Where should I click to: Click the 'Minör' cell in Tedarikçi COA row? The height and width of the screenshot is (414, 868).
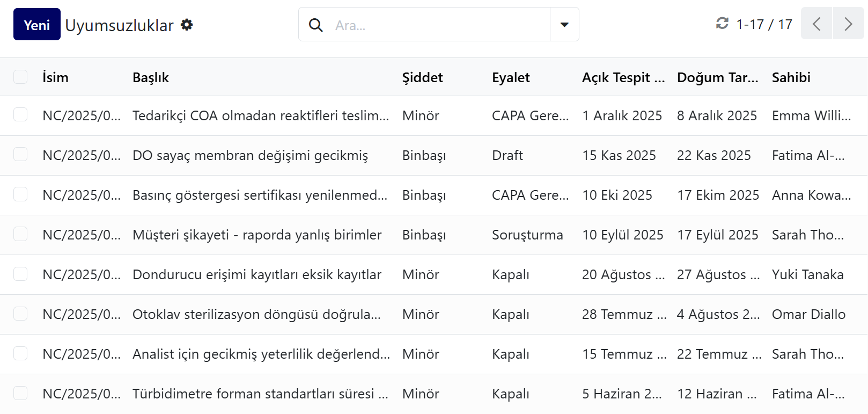pos(421,115)
